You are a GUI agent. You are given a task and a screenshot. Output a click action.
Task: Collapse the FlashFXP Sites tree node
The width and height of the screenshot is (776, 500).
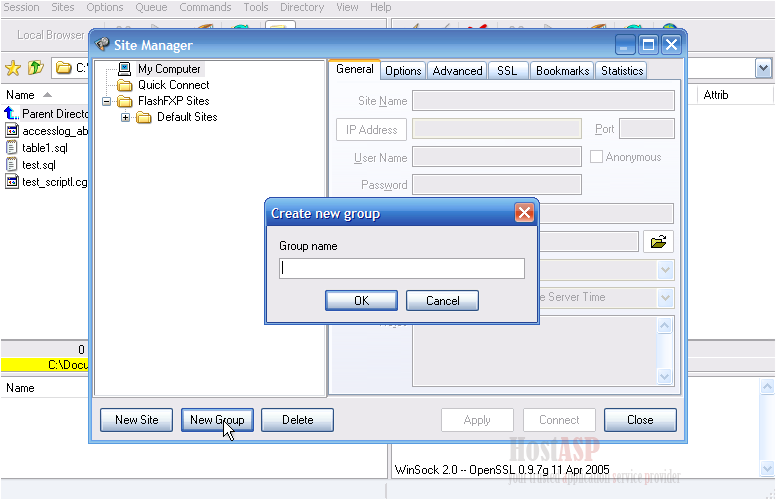point(106,101)
